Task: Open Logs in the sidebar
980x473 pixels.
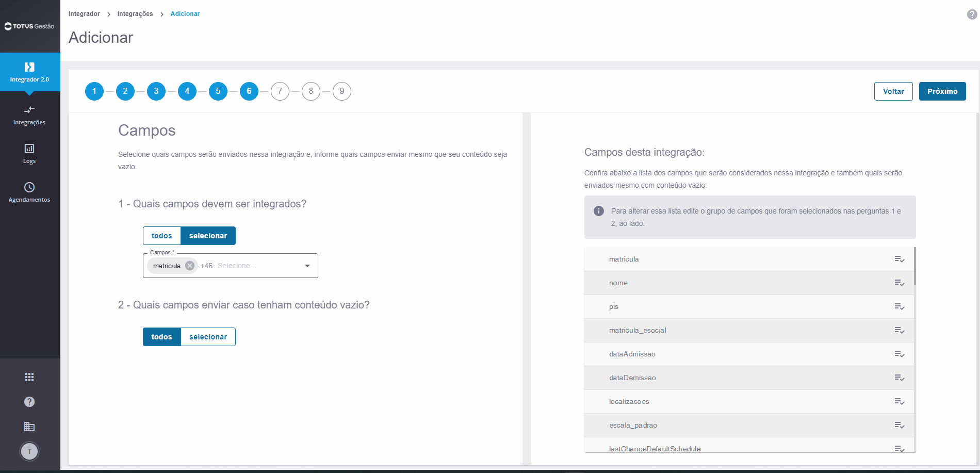Action: (29, 154)
